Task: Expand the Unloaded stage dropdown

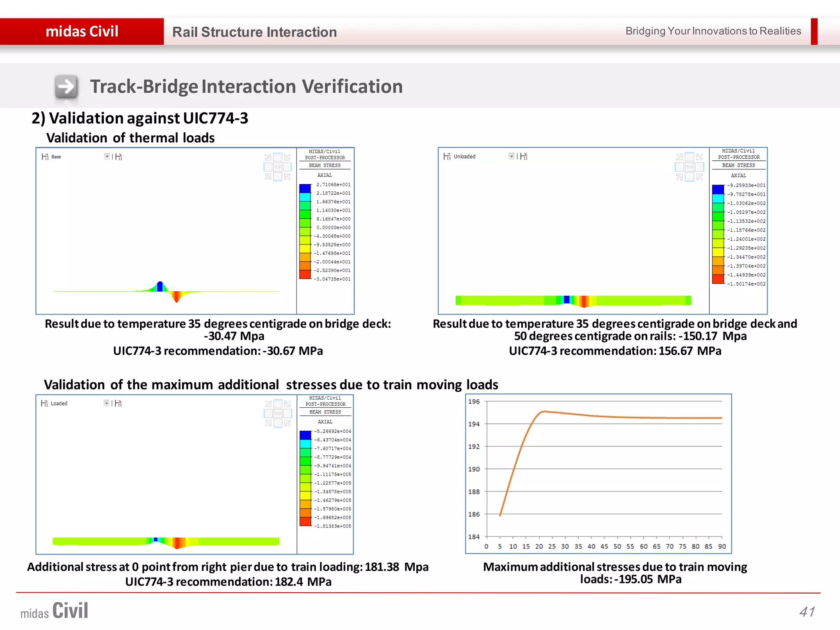Action: point(511,156)
